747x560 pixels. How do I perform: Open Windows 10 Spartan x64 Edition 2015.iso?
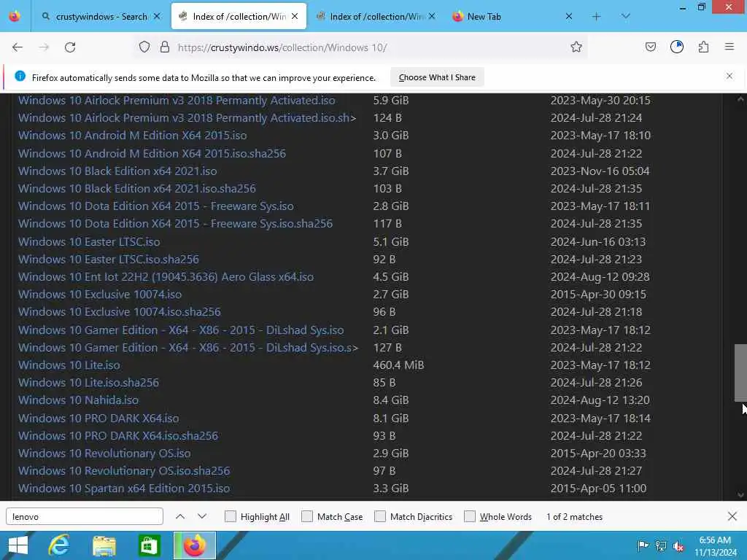124,488
